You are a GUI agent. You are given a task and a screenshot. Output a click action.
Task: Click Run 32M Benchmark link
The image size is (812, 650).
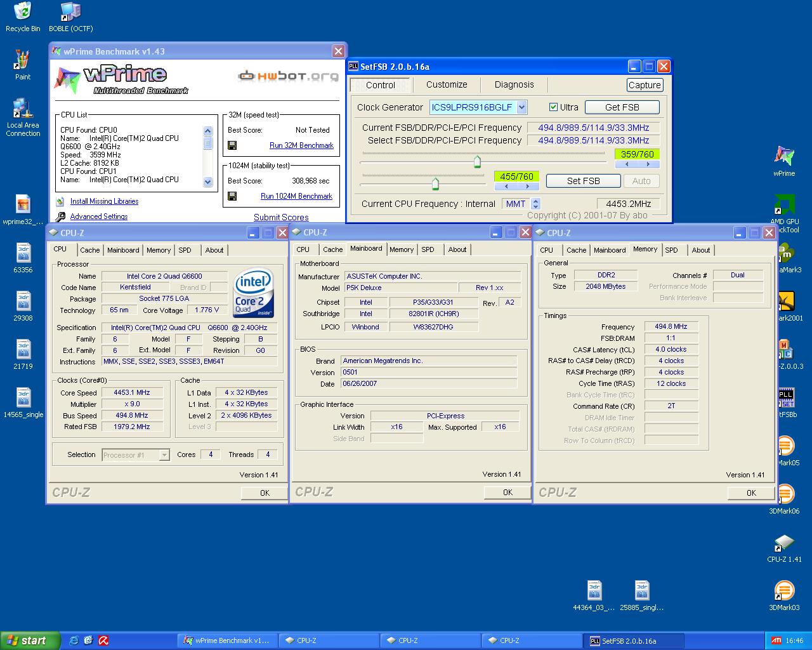click(301, 145)
